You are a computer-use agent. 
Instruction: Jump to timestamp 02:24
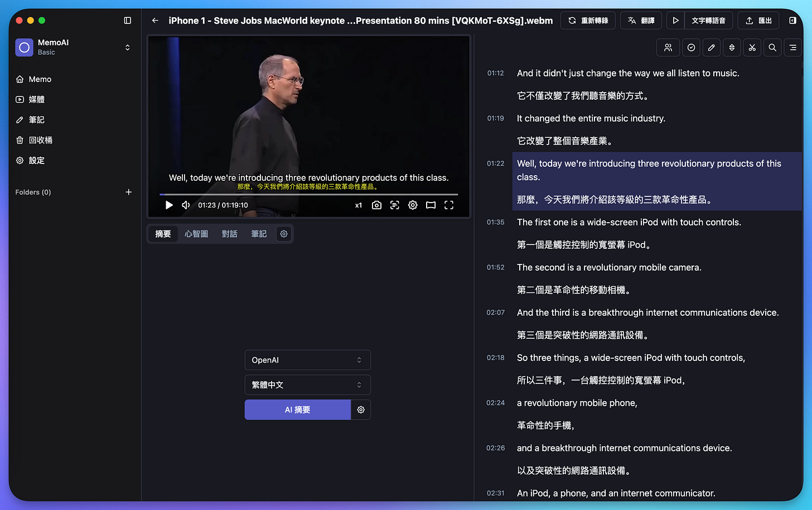(495, 403)
